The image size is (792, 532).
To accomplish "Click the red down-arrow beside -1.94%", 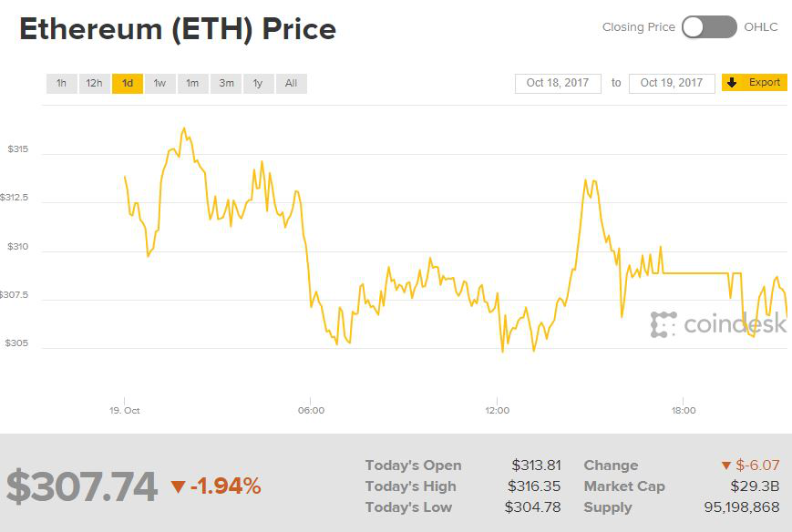I will coord(179,486).
